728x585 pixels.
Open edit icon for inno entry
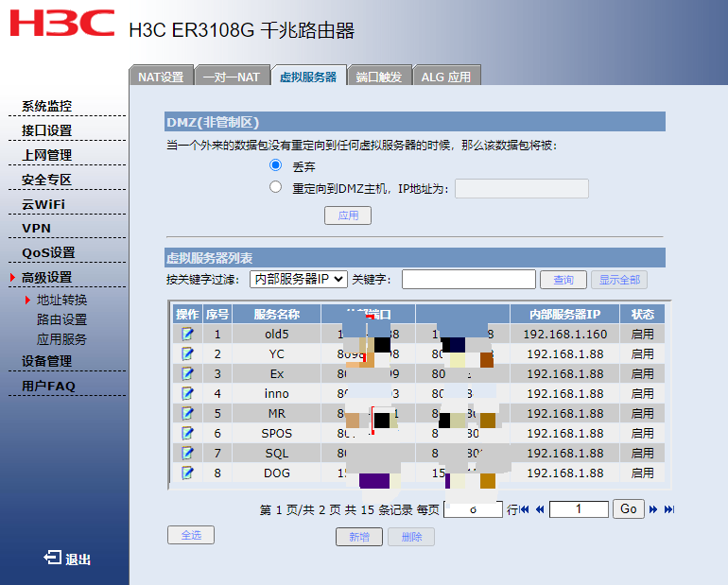pyautogui.click(x=187, y=393)
